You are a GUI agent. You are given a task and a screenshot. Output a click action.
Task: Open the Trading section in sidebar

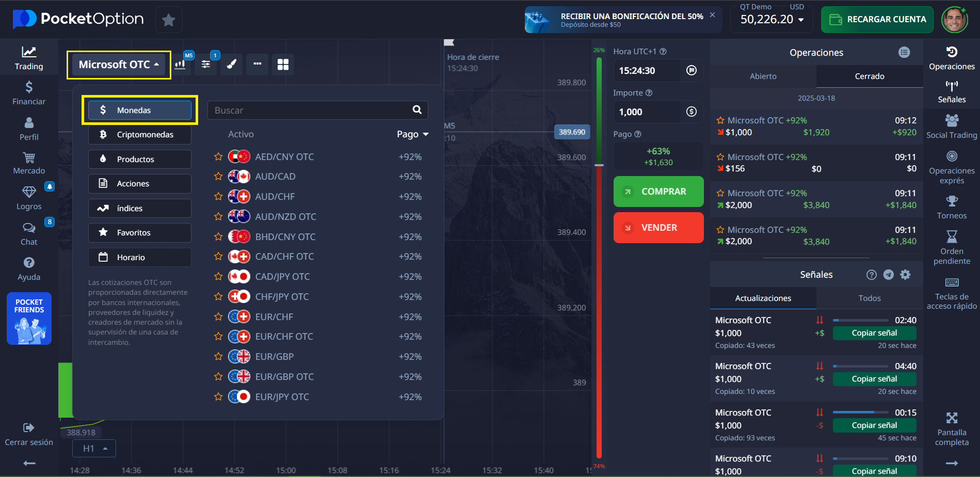click(29, 58)
